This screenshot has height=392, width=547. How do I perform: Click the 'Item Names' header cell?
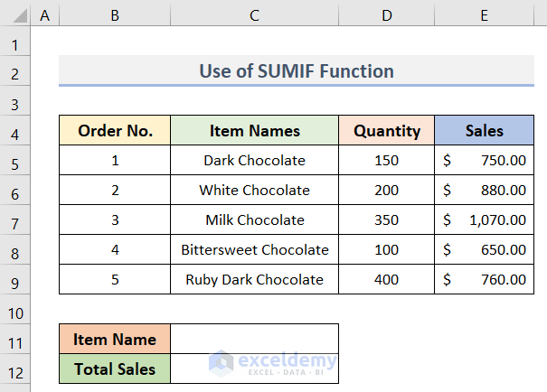(x=254, y=131)
